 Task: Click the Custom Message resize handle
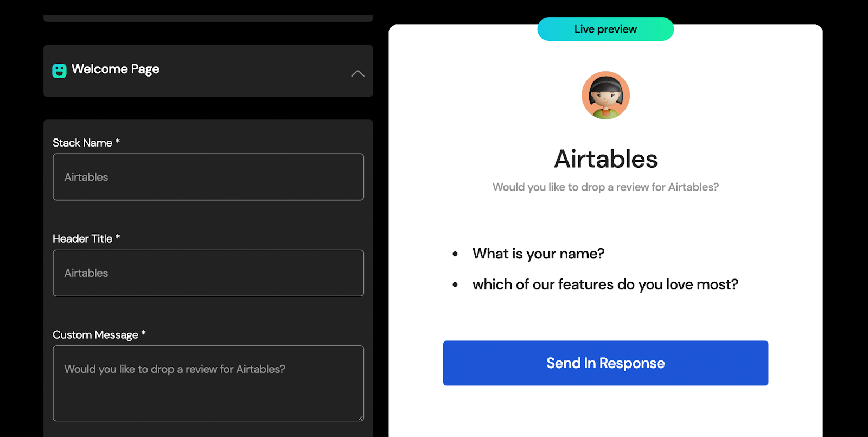(360, 417)
